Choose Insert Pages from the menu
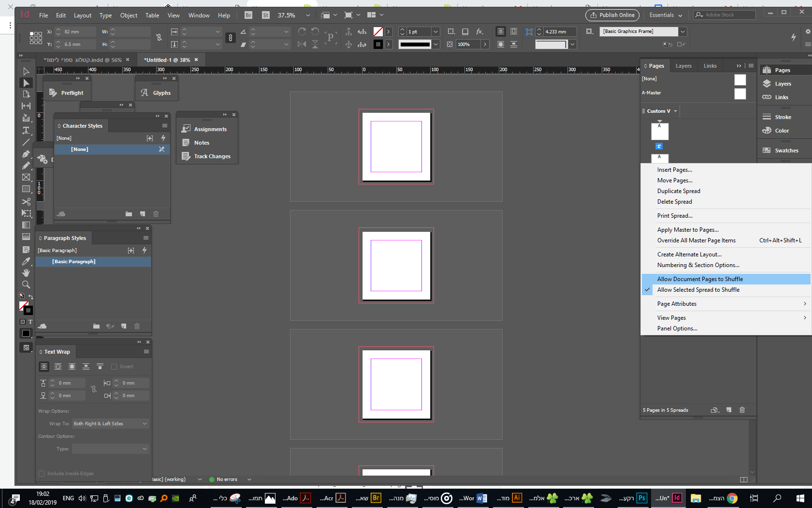 pyautogui.click(x=674, y=170)
